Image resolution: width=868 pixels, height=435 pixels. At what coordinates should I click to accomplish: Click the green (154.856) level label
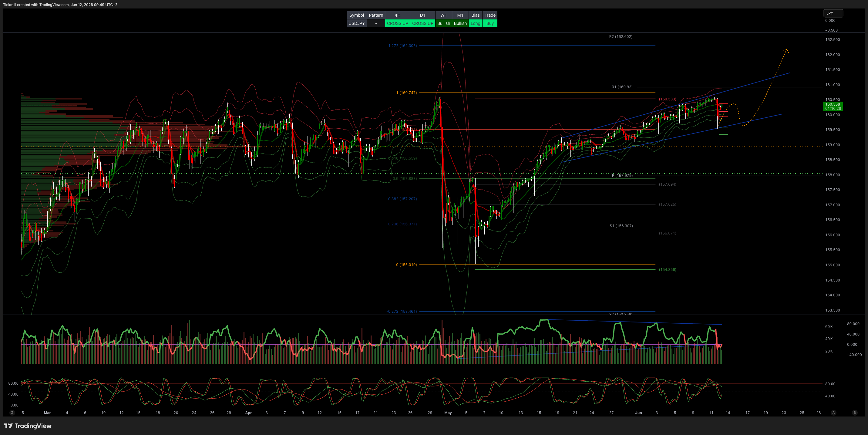coord(667,270)
